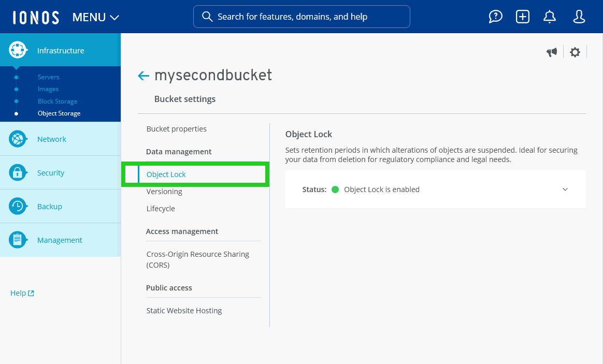
Task: Select the Security padlock icon
Action: click(x=18, y=172)
